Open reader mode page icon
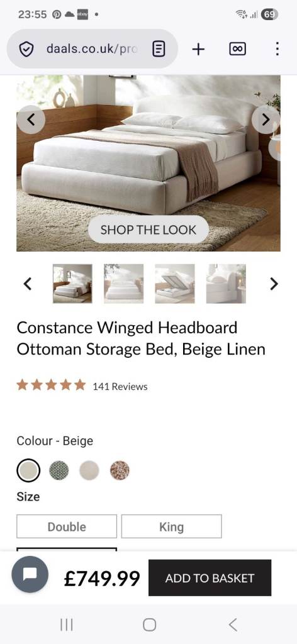 tap(159, 49)
